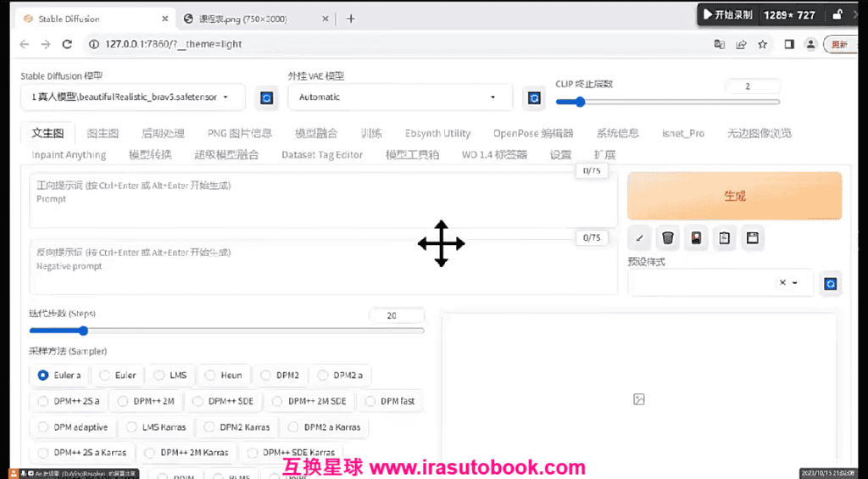This screenshot has height=479, width=868.
Task: Bookmark this page with the star icon
Action: [x=762, y=44]
